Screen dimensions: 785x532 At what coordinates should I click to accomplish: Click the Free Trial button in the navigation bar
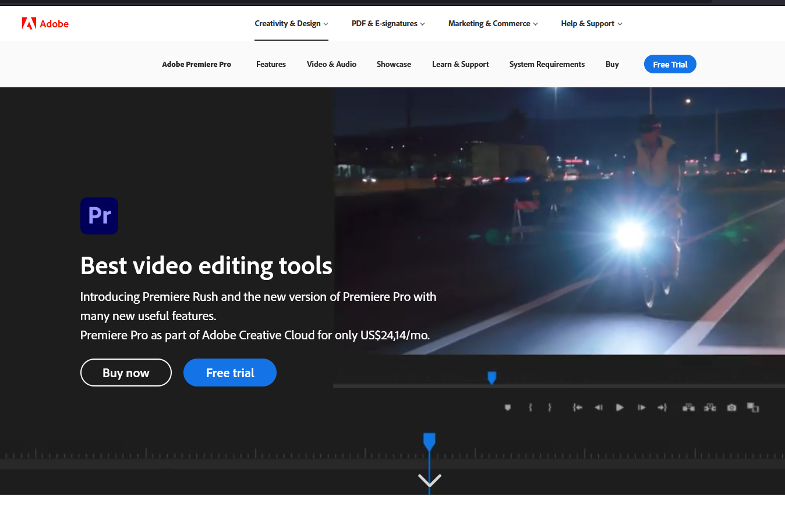click(670, 64)
